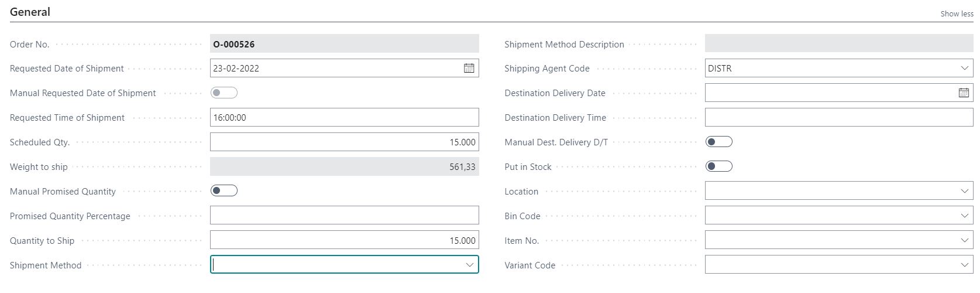Click Show less link

click(x=957, y=13)
